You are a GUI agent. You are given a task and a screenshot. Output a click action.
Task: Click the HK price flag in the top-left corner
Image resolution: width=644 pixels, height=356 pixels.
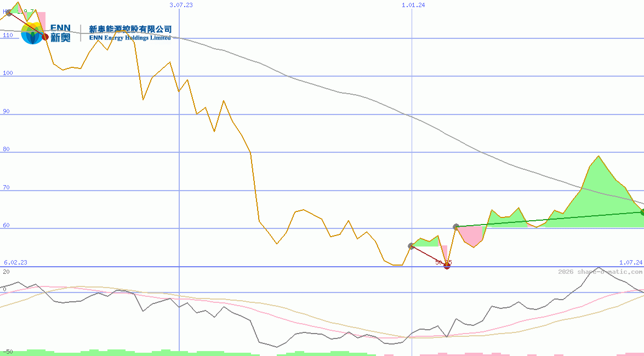[4, 10]
